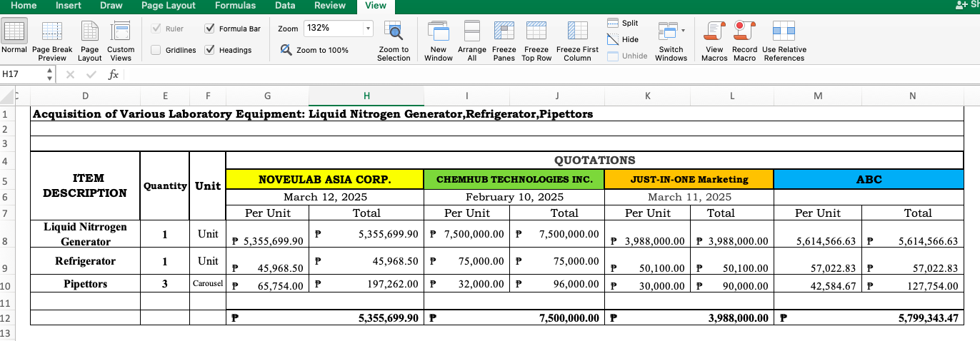The image size is (980, 341).
Task: Open the Data tab
Action: (285, 5)
